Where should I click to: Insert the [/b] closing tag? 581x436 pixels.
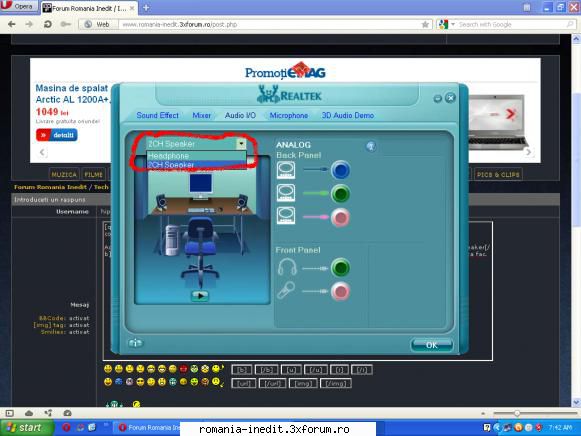coord(266,370)
